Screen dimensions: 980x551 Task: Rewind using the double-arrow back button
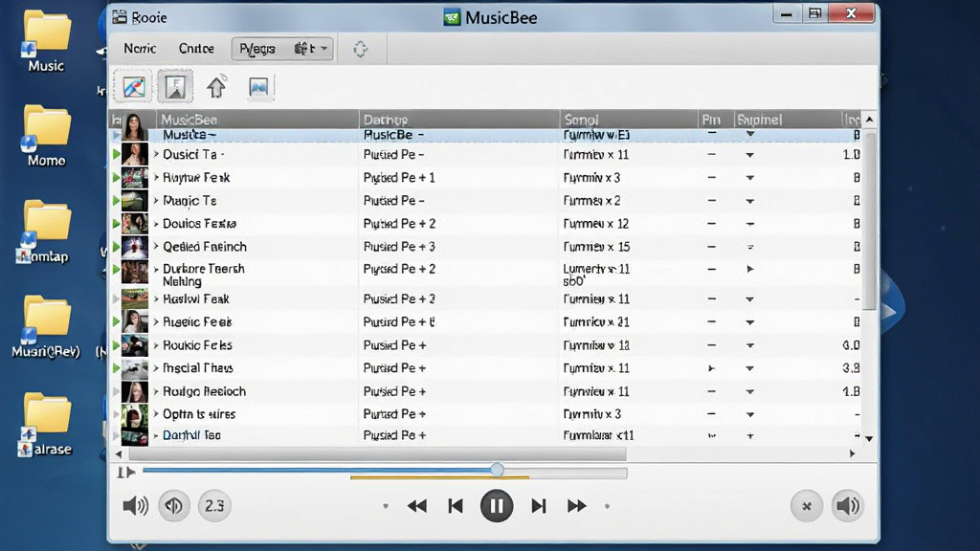click(x=417, y=505)
